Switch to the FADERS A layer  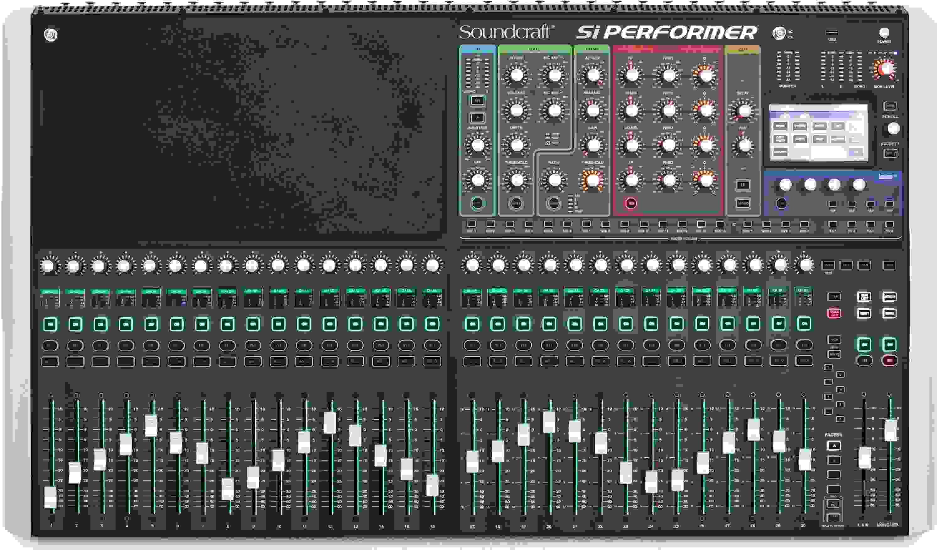click(834, 446)
